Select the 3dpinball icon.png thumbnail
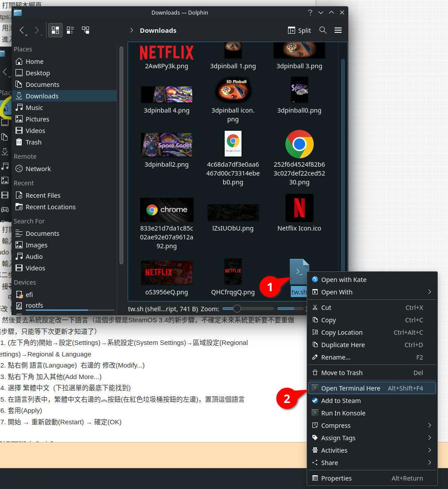 [233, 90]
